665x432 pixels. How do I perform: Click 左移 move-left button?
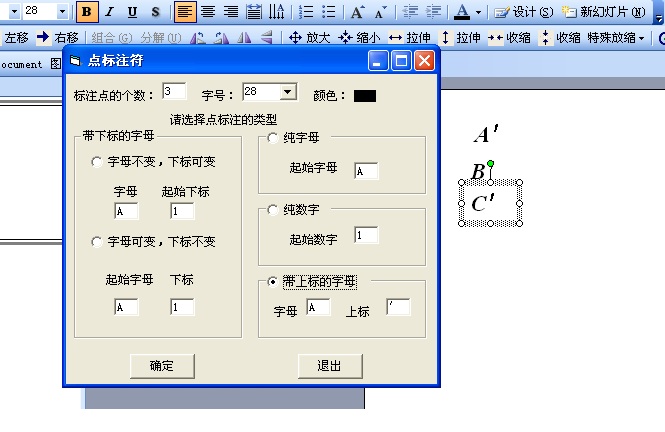coord(16,38)
